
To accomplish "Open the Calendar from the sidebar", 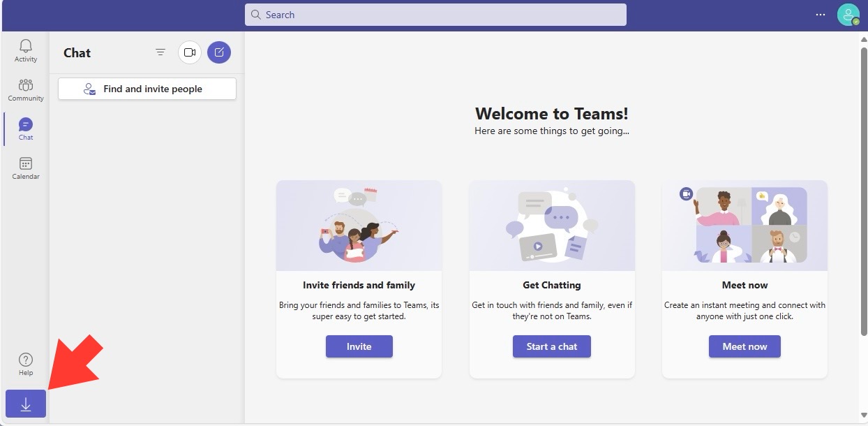I will tap(26, 168).
